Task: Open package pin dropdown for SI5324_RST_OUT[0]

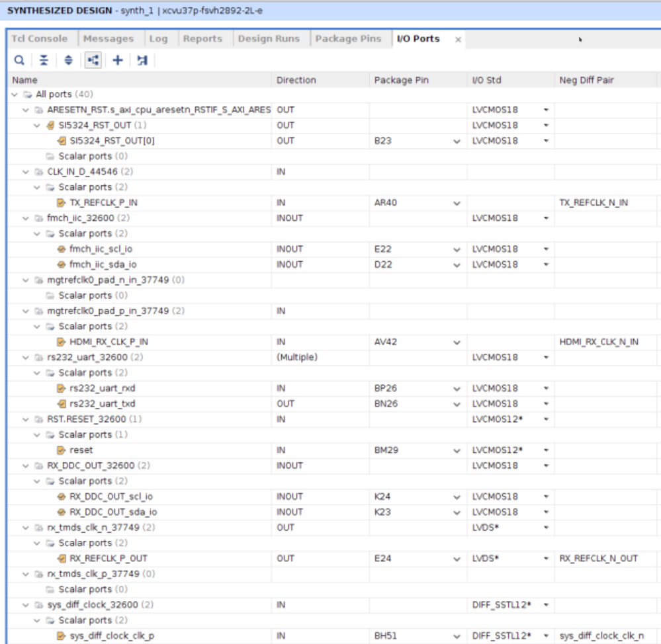Action: tap(457, 141)
